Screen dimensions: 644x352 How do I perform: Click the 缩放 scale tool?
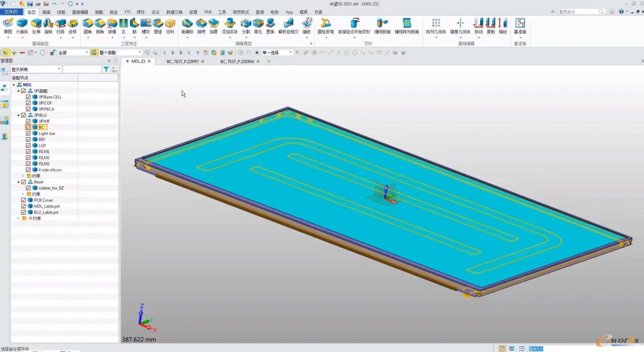pos(502,26)
